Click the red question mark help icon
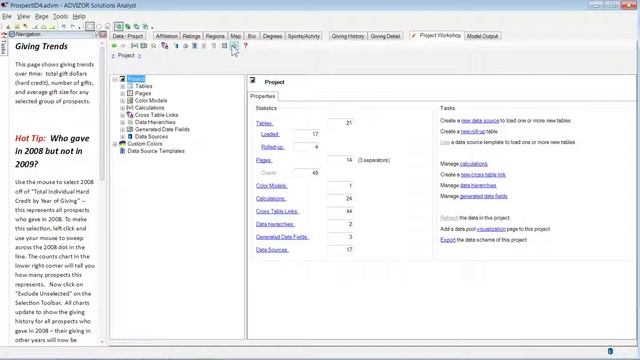Screen dimensions: 640x360 (245, 46)
